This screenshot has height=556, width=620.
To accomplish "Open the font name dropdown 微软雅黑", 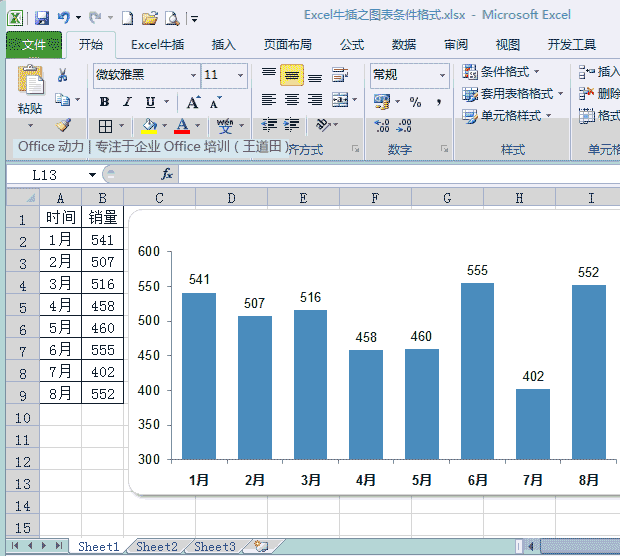I will [x=193, y=75].
